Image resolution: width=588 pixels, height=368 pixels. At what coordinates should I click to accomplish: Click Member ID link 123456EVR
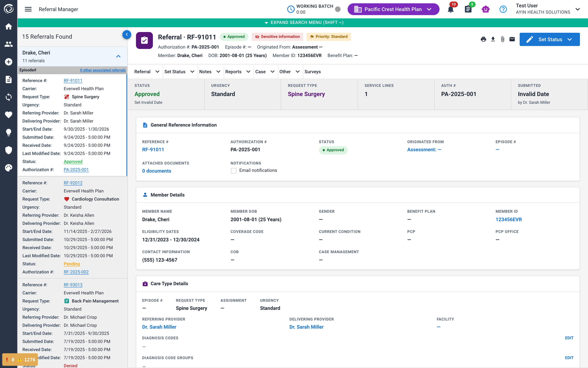pos(509,220)
